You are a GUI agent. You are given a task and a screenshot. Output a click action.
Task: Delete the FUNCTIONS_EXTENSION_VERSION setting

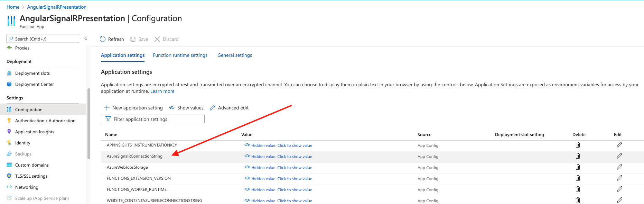(x=578, y=178)
